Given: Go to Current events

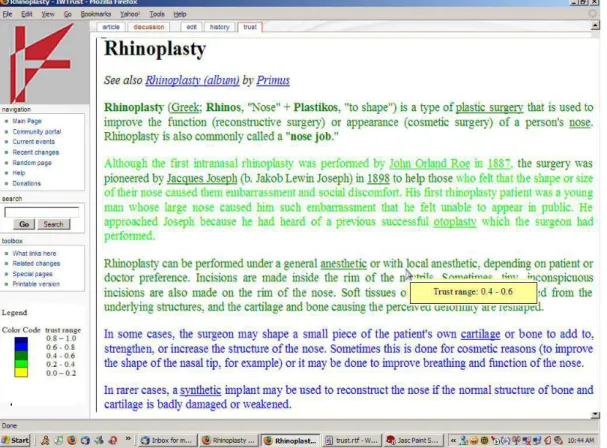Looking at the screenshot, I should tap(34, 142).
